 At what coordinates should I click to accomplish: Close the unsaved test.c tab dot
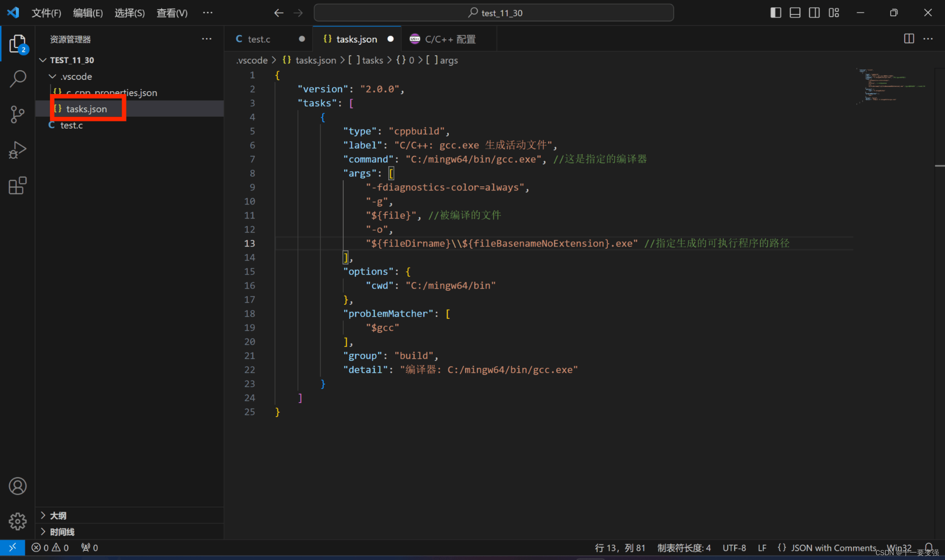click(302, 38)
